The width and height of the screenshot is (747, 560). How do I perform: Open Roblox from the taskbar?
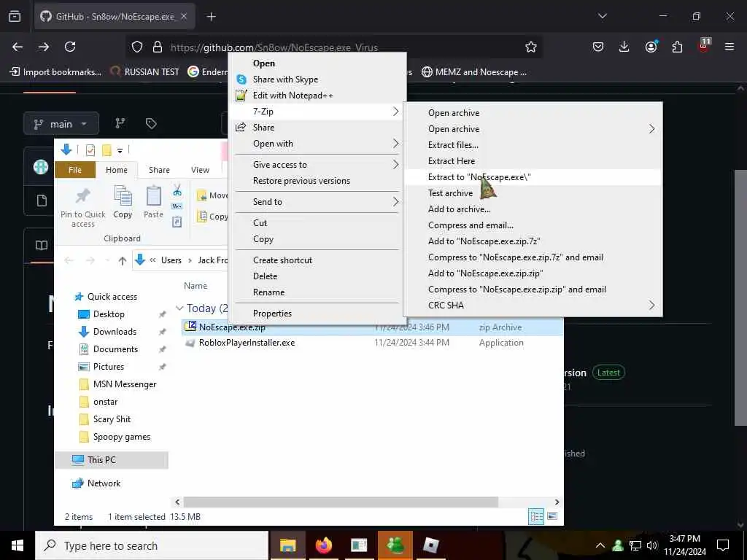[x=430, y=545]
